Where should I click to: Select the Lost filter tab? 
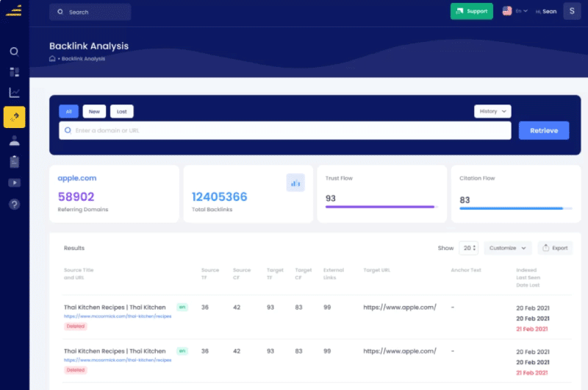pos(121,112)
